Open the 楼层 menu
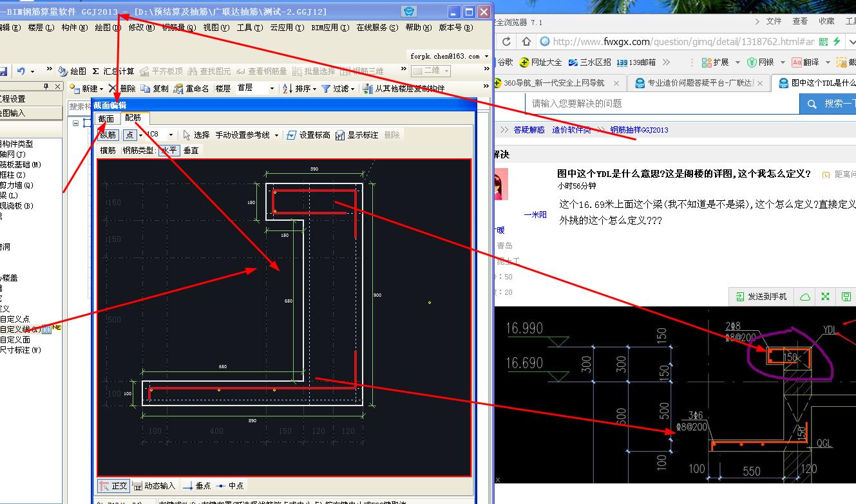856x504 pixels. (x=41, y=28)
